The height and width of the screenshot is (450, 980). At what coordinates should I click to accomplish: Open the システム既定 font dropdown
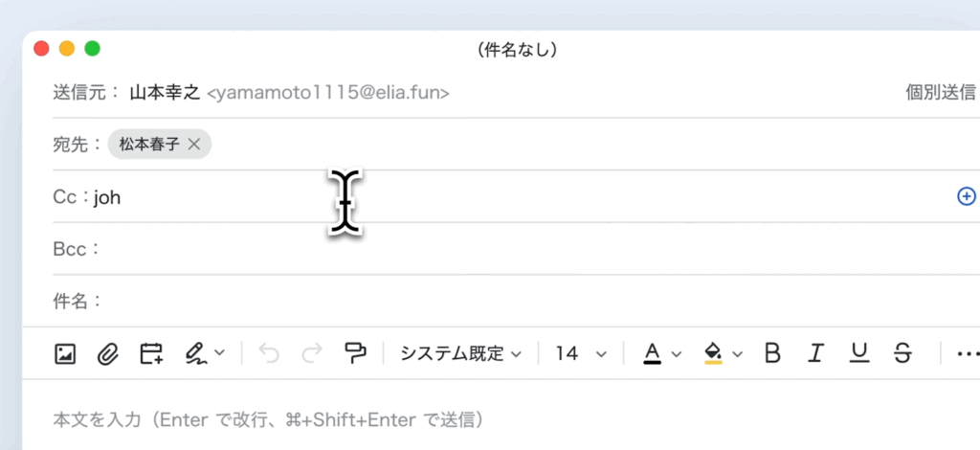point(461,353)
